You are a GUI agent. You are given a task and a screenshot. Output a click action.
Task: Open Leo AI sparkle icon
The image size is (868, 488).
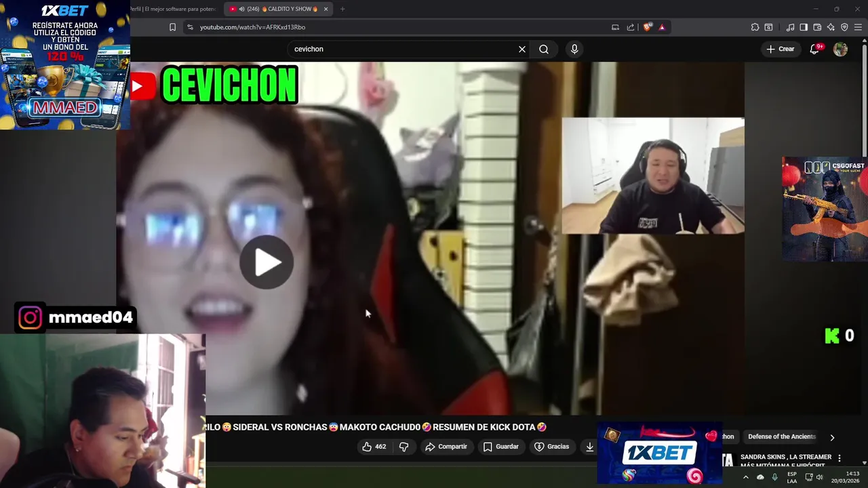coord(831,27)
